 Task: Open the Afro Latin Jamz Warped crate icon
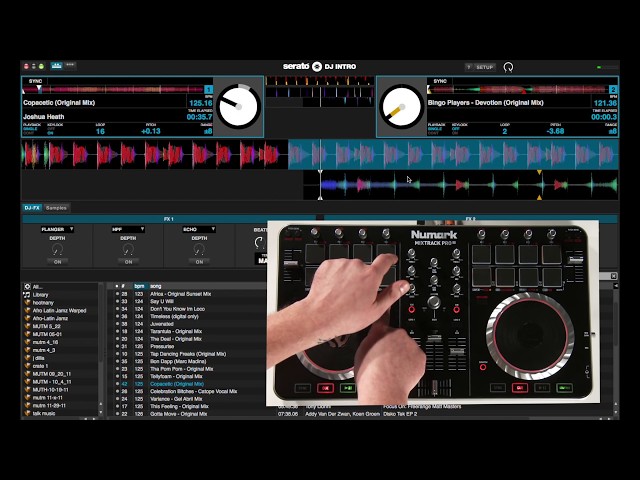[x=27, y=311]
